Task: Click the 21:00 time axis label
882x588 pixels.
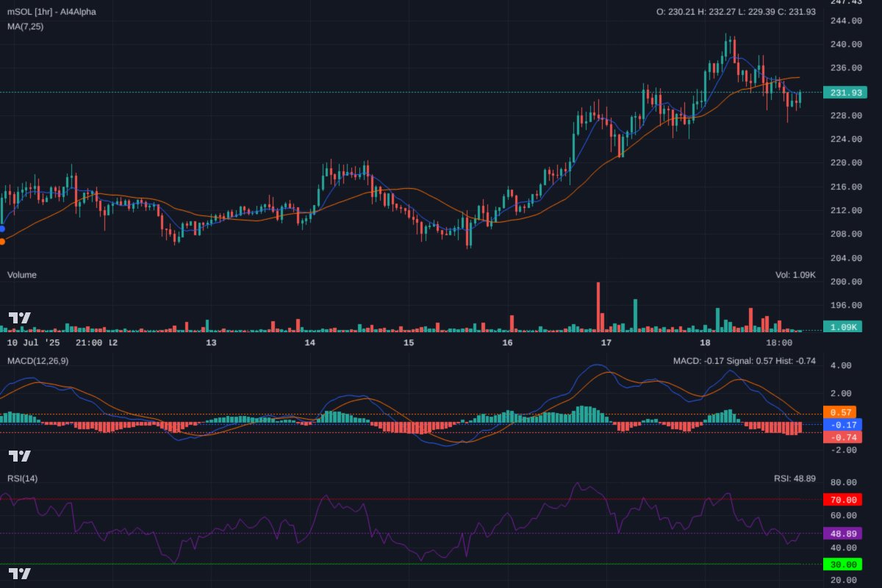Action: tap(90, 343)
